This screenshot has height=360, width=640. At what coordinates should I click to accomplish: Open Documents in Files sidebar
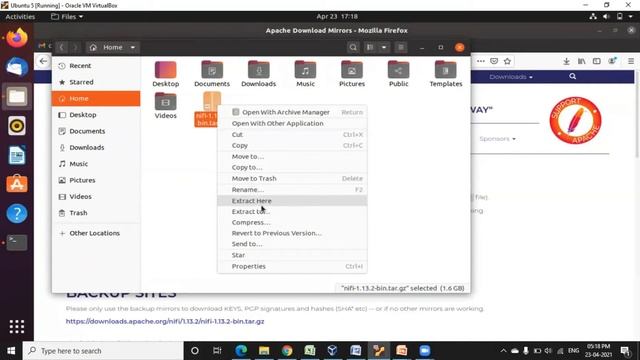[x=96, y=131]
